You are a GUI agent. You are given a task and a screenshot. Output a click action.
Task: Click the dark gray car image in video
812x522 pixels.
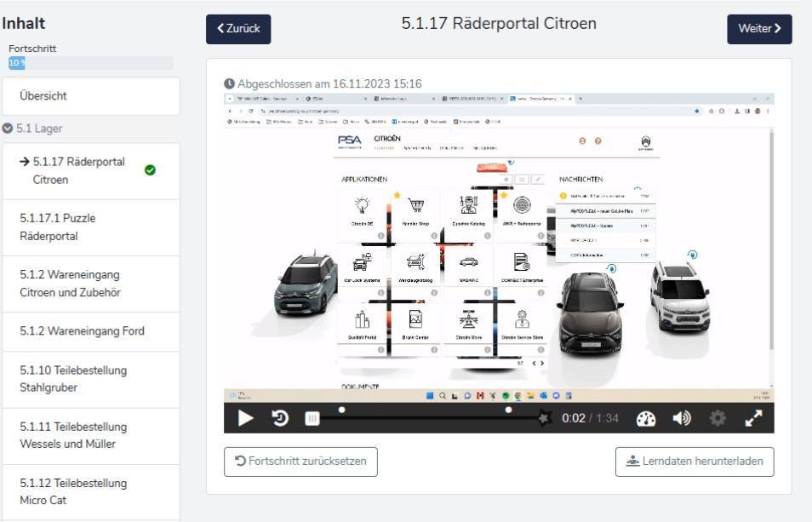589,313
